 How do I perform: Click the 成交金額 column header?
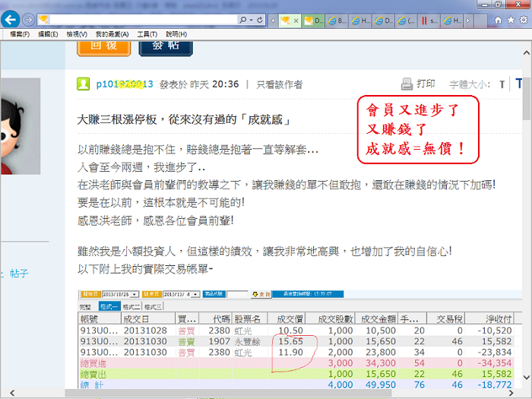[376, 319]
